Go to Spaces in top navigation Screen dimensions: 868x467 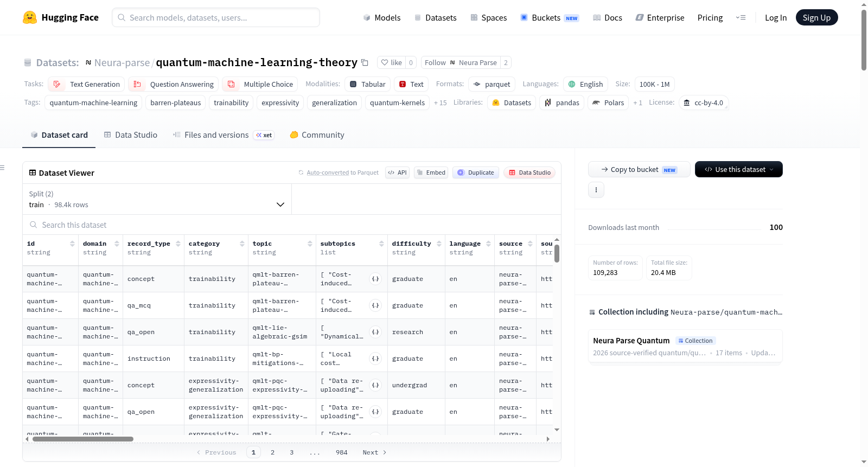pos(489,17)
